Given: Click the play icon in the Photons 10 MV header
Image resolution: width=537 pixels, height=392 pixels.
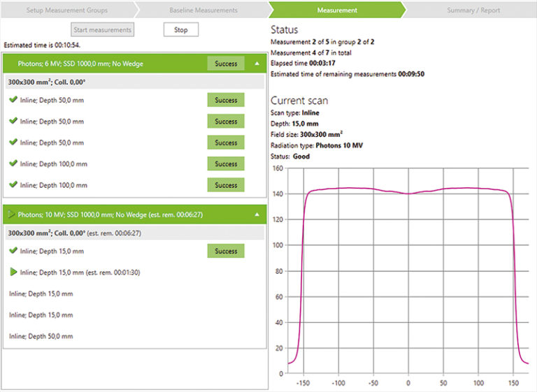Looking at the screenshot, I should [x=11, y=215].
